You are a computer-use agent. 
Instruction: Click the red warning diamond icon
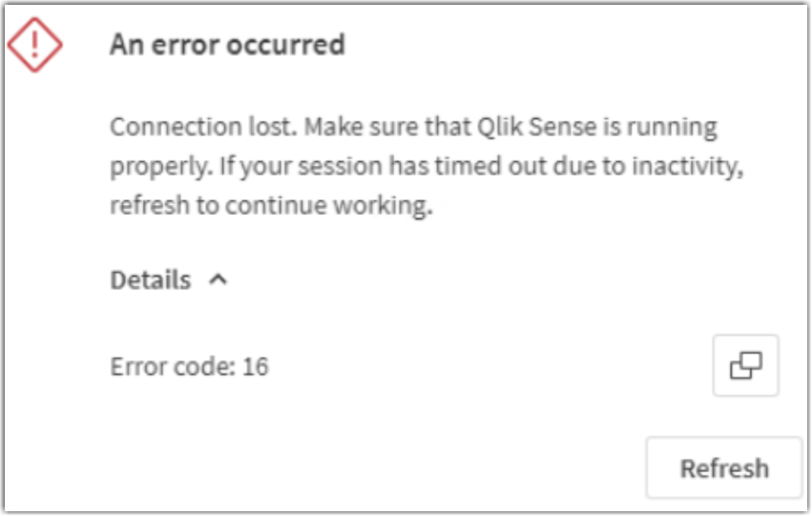pyautogui.click(x=35, y=45)
